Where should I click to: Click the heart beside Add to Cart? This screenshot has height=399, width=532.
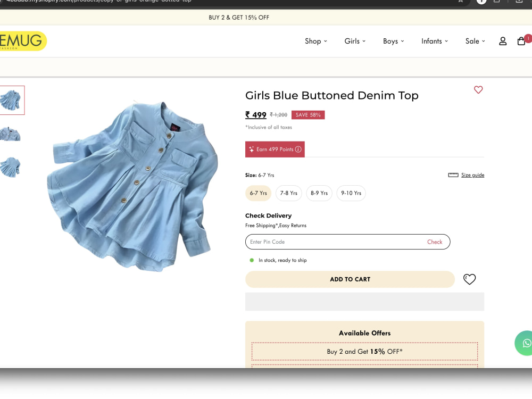pos(469,279)
